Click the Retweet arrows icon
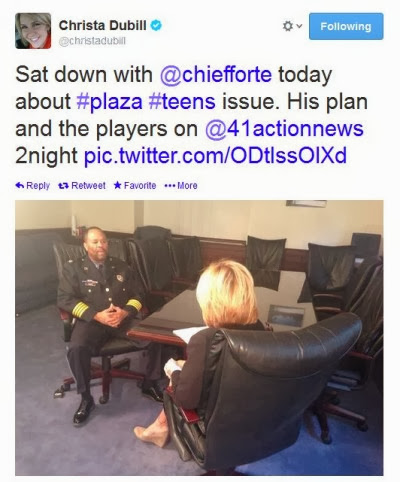 pyautogui.click(x=63, y=186)
